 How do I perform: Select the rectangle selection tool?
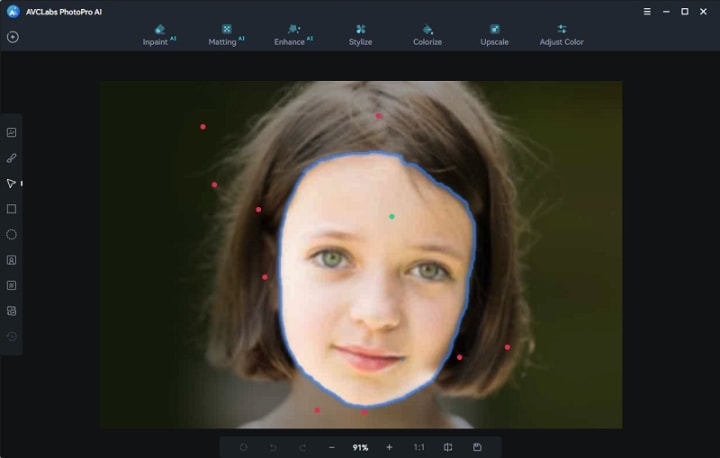(x=11, y=209)
